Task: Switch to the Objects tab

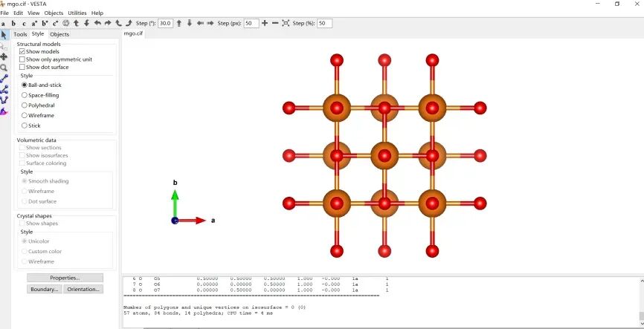Action: [x=59, y=34]
